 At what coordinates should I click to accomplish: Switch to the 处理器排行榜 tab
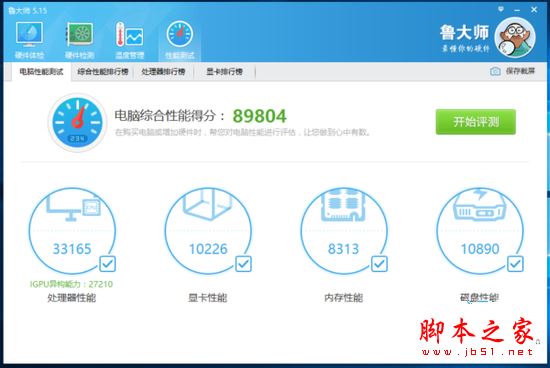click(x=163, y=72)
